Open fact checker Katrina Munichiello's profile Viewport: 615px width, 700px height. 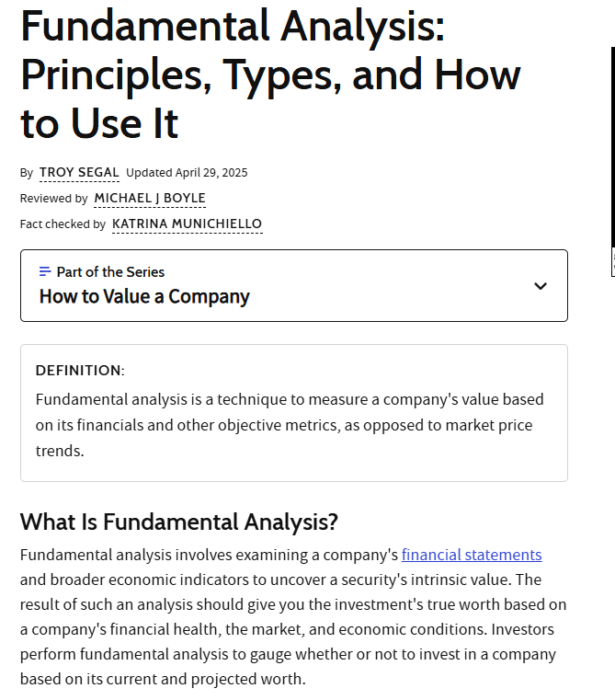tap(187, 224)
